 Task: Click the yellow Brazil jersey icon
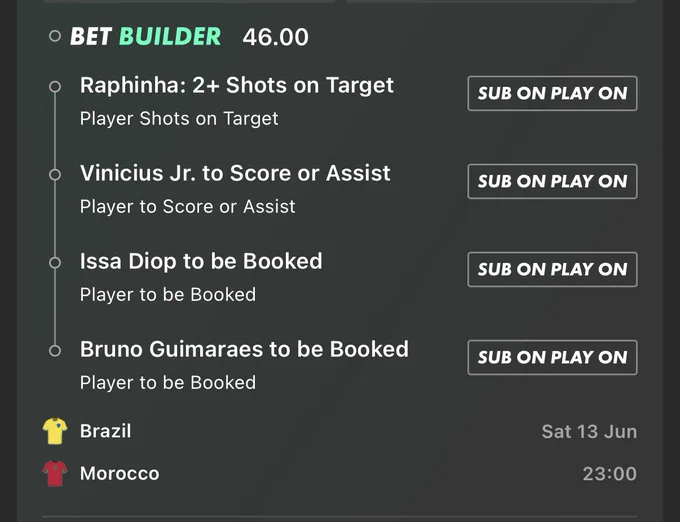coord(55,431)
